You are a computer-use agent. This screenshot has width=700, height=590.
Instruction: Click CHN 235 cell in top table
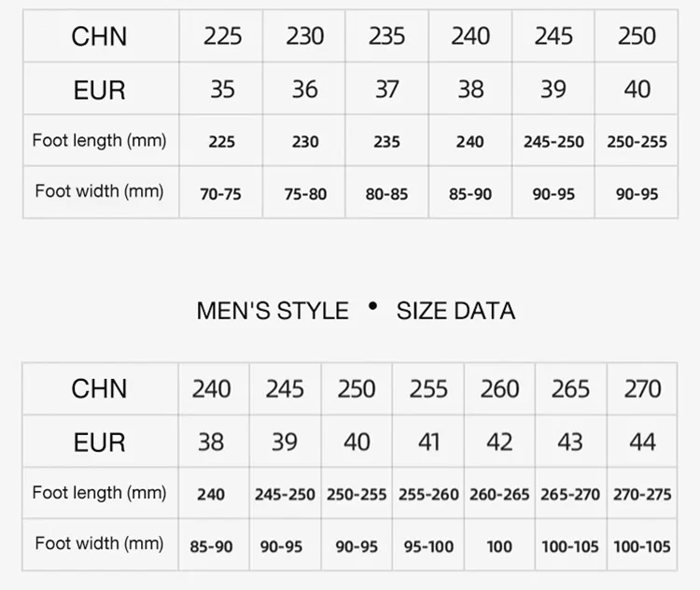click(386, 36)
